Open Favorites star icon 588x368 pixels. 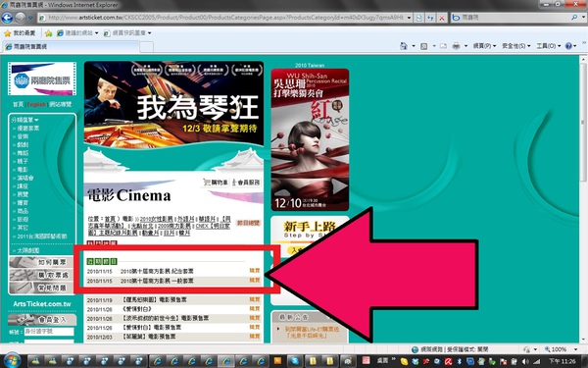coord(7,33)
